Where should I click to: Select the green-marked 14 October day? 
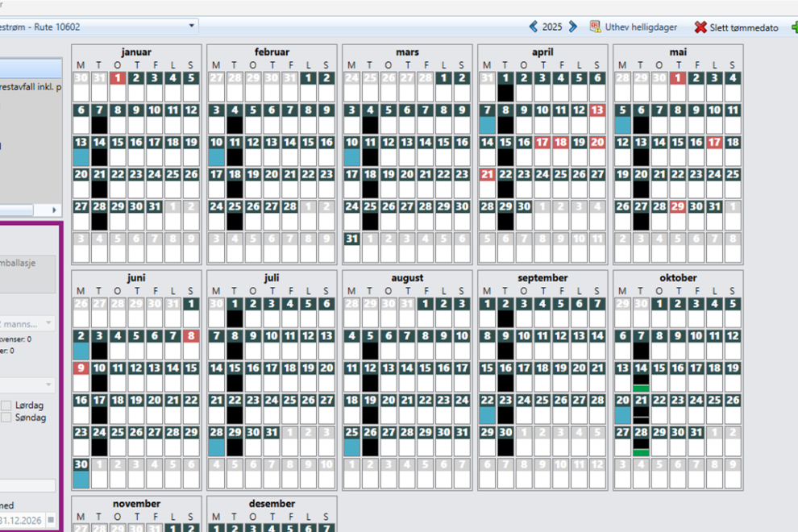click(641, 376)
